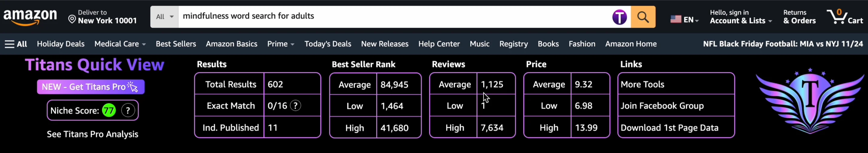Screen dimensions: 868x153
Task: Click the Exact Match help question mark
Action: pos(296,106)
